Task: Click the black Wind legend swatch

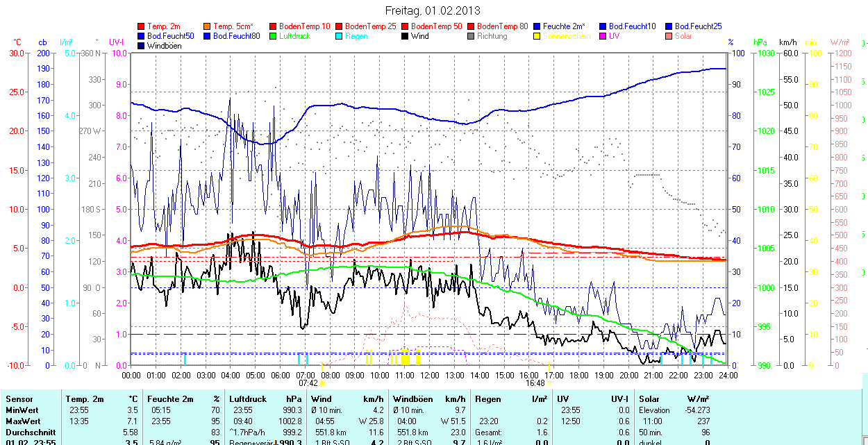Action: 406,36
